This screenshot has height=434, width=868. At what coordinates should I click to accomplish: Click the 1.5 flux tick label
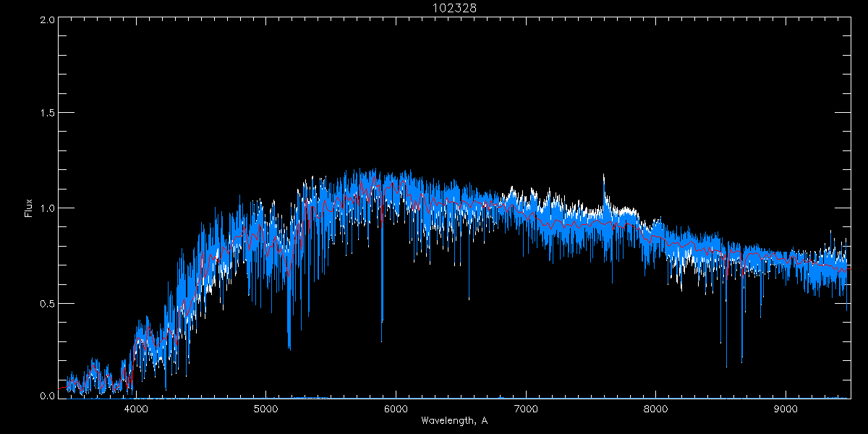48,114
